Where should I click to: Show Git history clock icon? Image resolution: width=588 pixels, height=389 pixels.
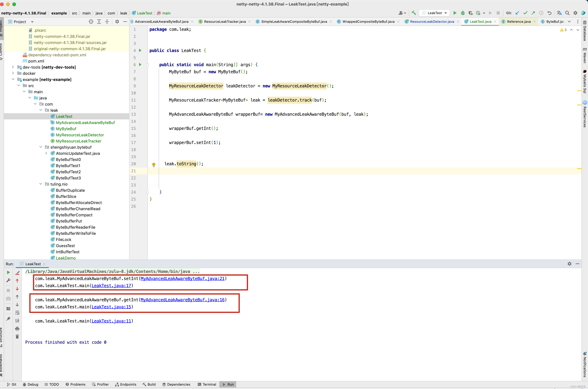click(x=541, y=13)
